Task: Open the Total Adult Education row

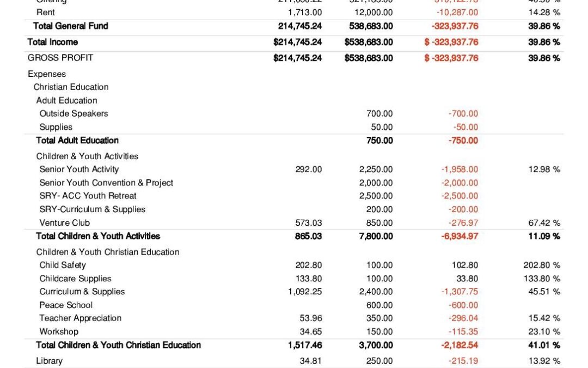Action: 77,140
